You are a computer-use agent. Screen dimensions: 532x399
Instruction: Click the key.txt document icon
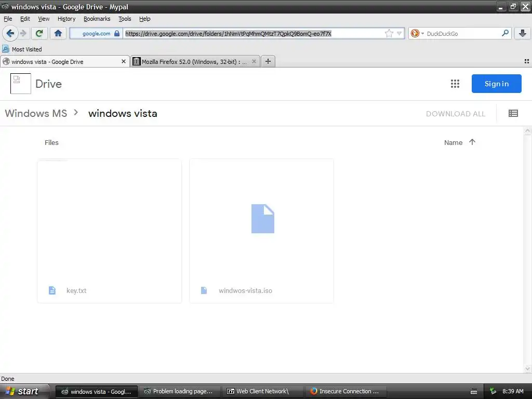point(52,290)
